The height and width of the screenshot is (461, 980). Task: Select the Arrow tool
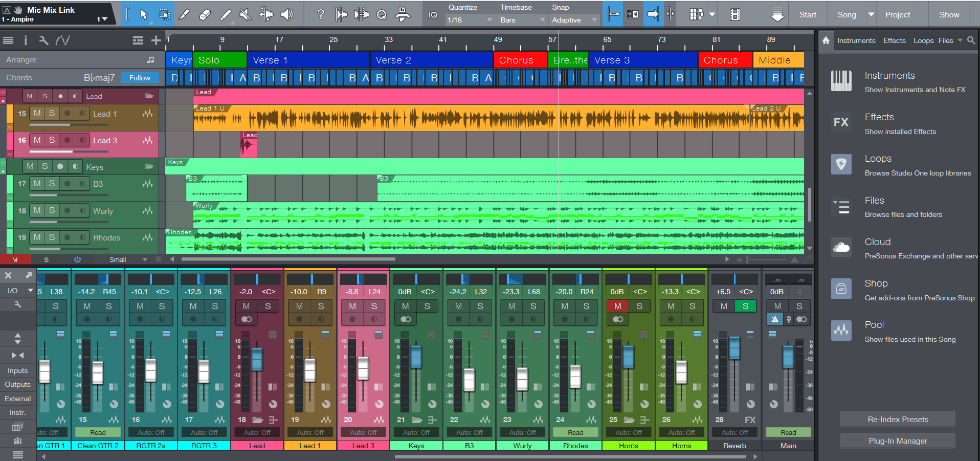pyautogui.click(x=144, y=14)
